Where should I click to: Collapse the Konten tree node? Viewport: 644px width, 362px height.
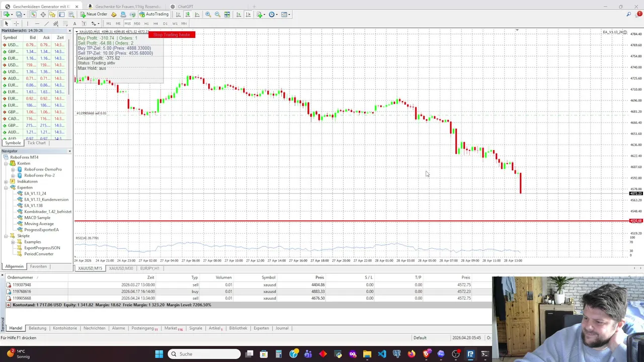[6, 163]
